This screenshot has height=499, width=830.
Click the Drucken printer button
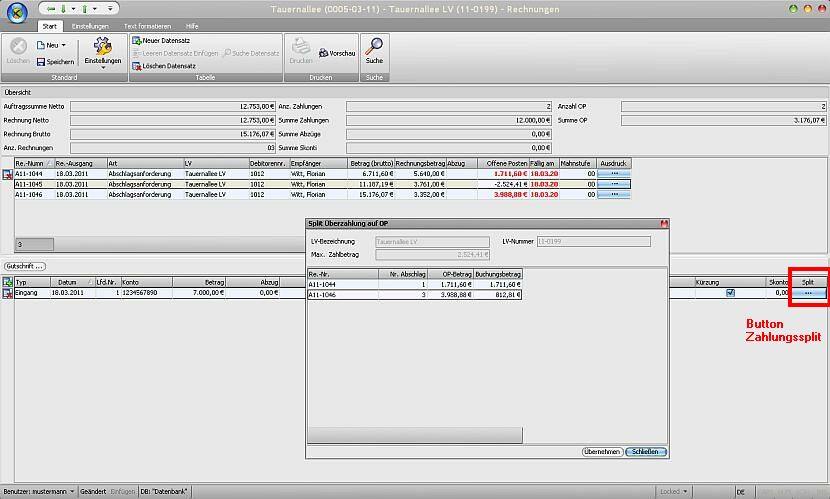[x=301, y=51]
